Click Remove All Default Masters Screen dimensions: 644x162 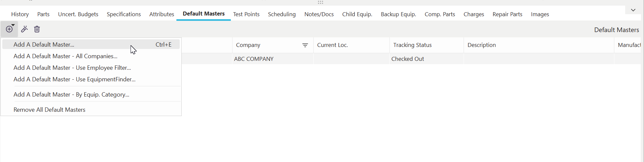point(49,110)
